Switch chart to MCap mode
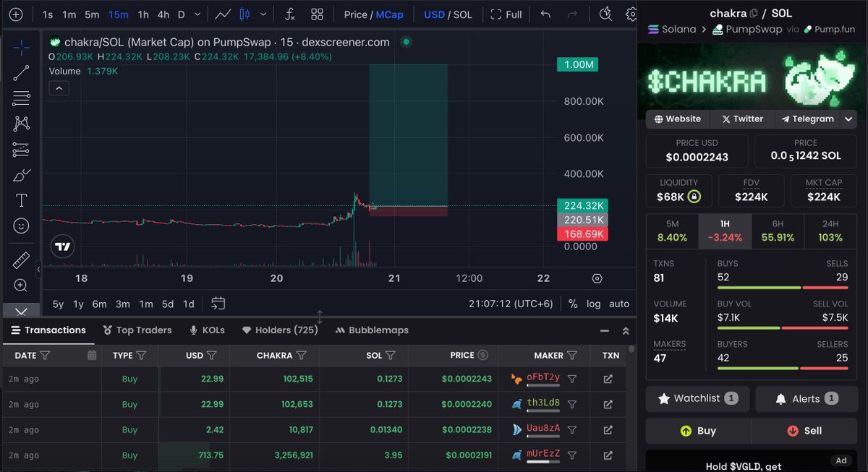This screenshot has height=472, width=868. click(x=390, y=14)
